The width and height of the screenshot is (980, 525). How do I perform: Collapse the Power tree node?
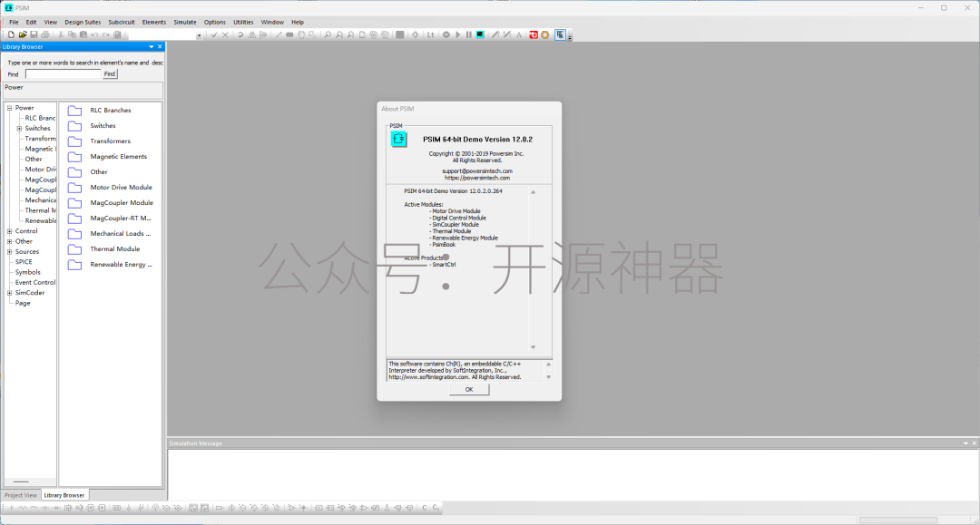(9, 108)
